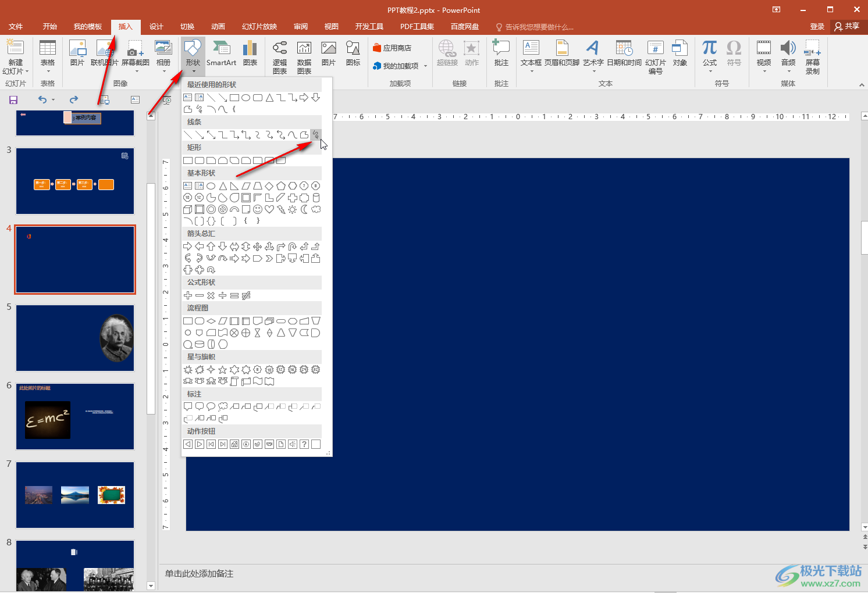Screen dimensions: 868x593
Task: Insert an 对象 object
Action: pos(680,53)
